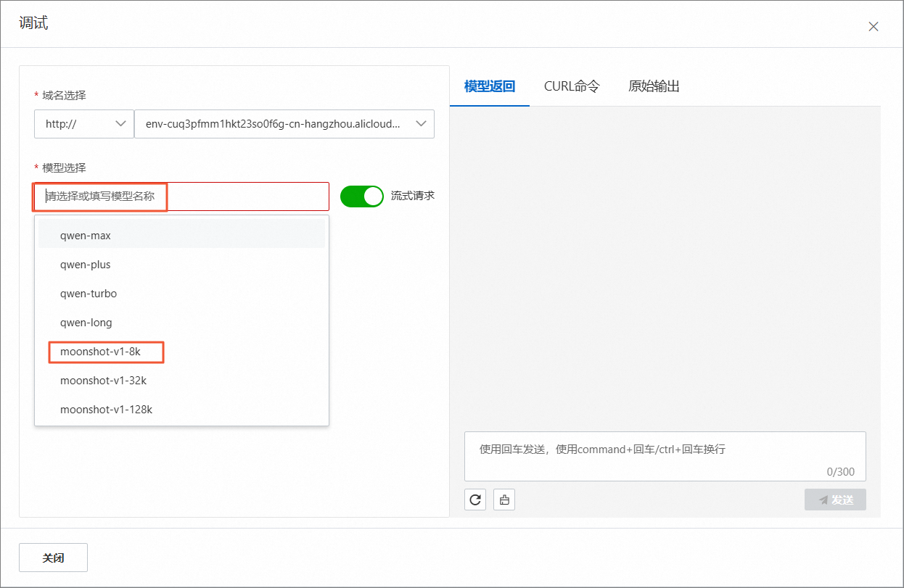Choose qwen-long model option
904x588 pixels.
[181, 323]
